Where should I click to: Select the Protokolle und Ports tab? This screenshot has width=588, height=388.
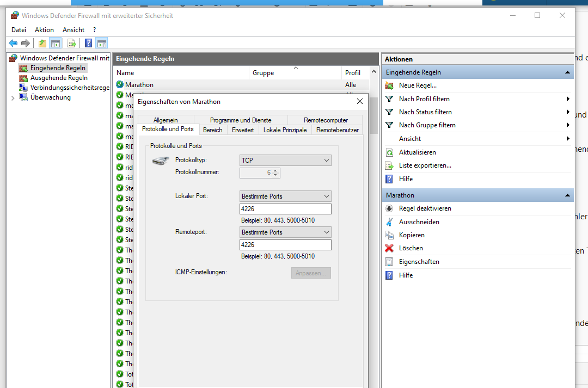point(168,129)
